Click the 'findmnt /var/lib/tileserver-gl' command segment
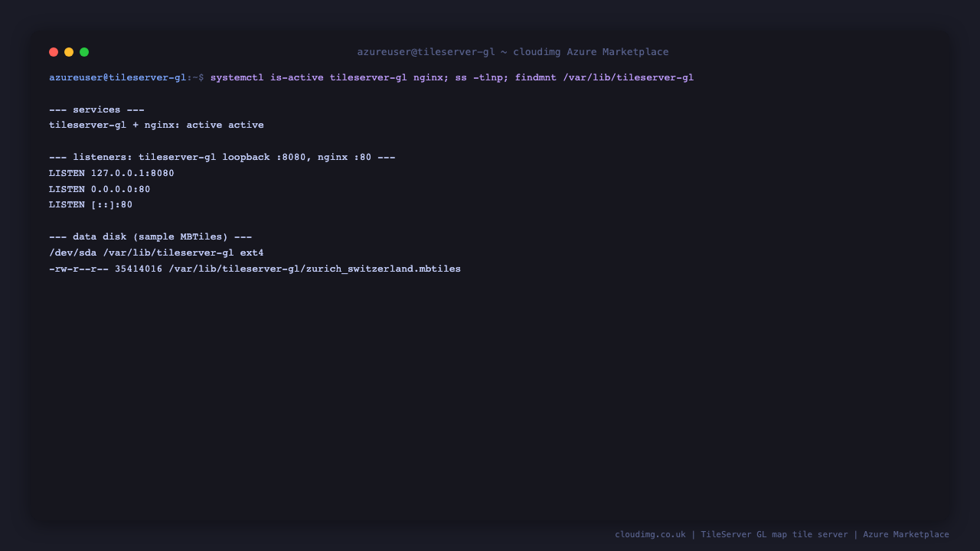 (x=604, y=77)
